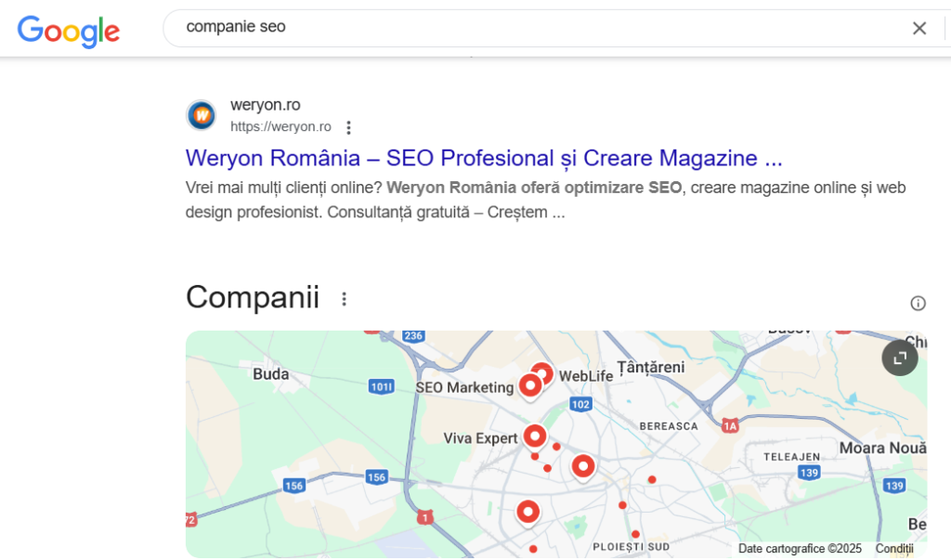Screen dimensions: 951x560
Task: Clear the search query with the X icon
Action: point(918,28)
